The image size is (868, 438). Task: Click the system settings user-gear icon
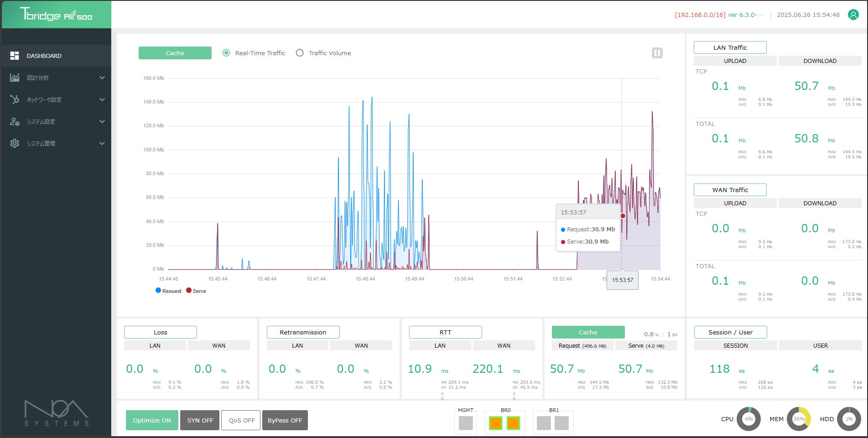point(15,121)
